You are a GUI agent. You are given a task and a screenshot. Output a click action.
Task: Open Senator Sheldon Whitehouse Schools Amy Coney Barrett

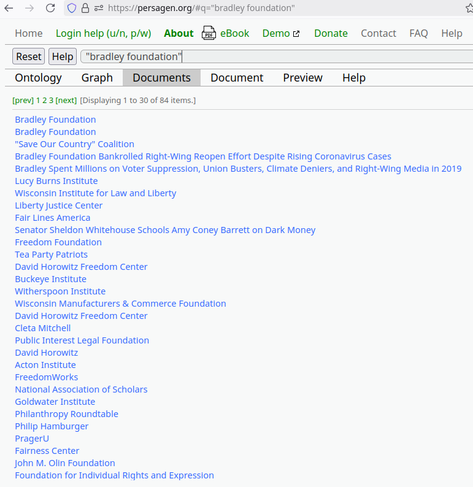(165, 230)
